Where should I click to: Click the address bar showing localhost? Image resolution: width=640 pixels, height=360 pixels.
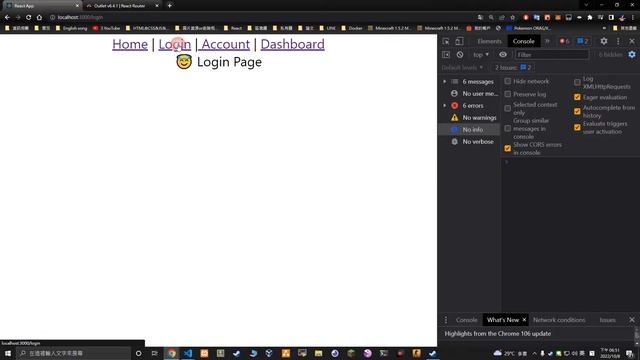tap(261, 17)
